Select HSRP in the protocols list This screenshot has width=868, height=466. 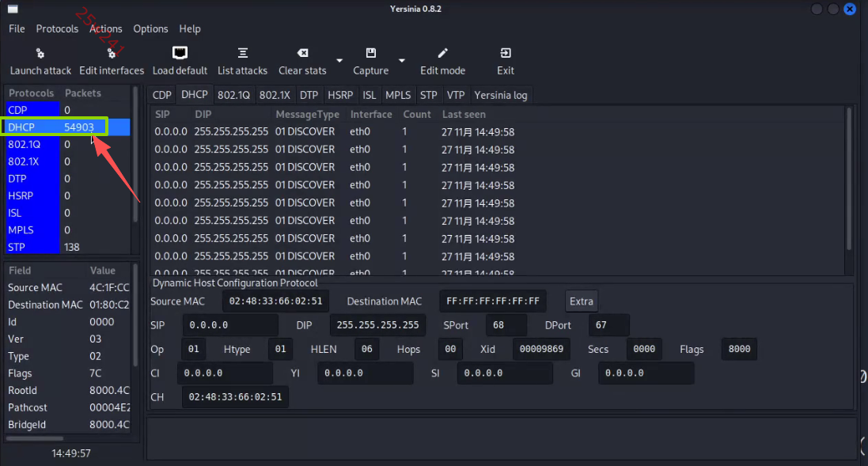(67, 196)
